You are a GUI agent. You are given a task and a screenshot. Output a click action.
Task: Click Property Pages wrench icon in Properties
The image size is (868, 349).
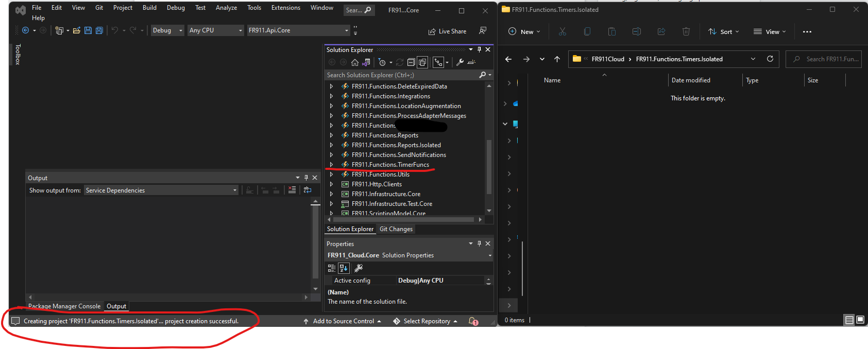359,268
